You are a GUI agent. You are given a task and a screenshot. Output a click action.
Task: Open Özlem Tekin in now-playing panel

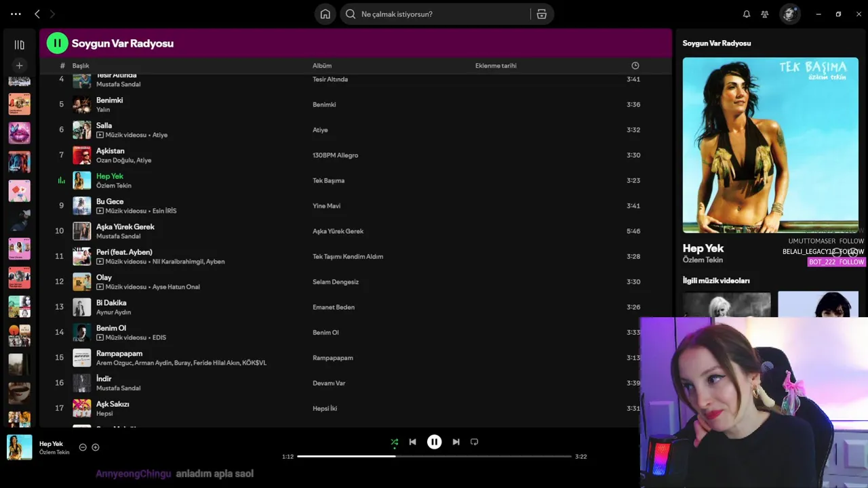pyautogui.click(x=703, y=260)
